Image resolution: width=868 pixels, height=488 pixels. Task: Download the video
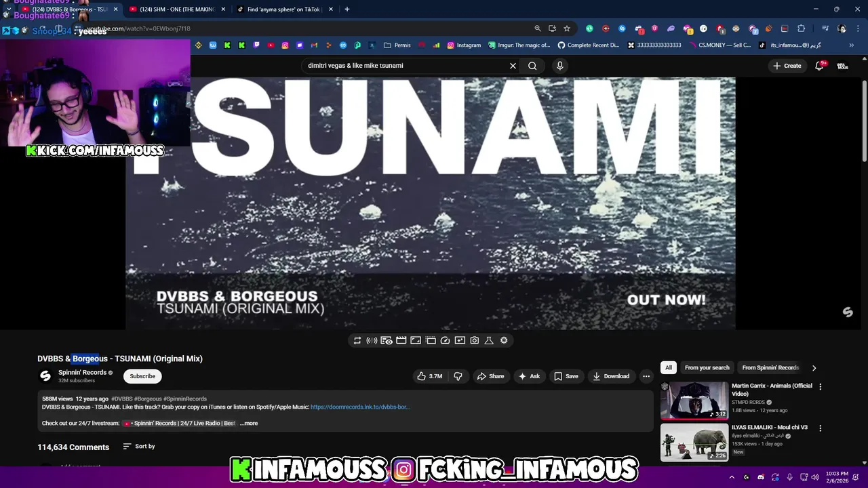pos(611,376)
